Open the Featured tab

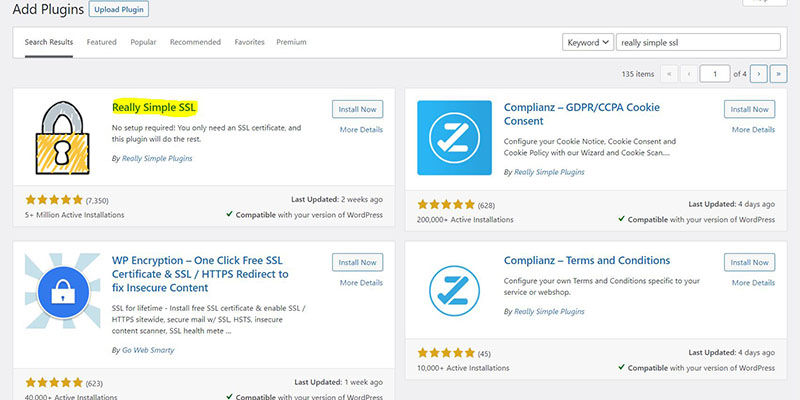[x=102, y=42]
